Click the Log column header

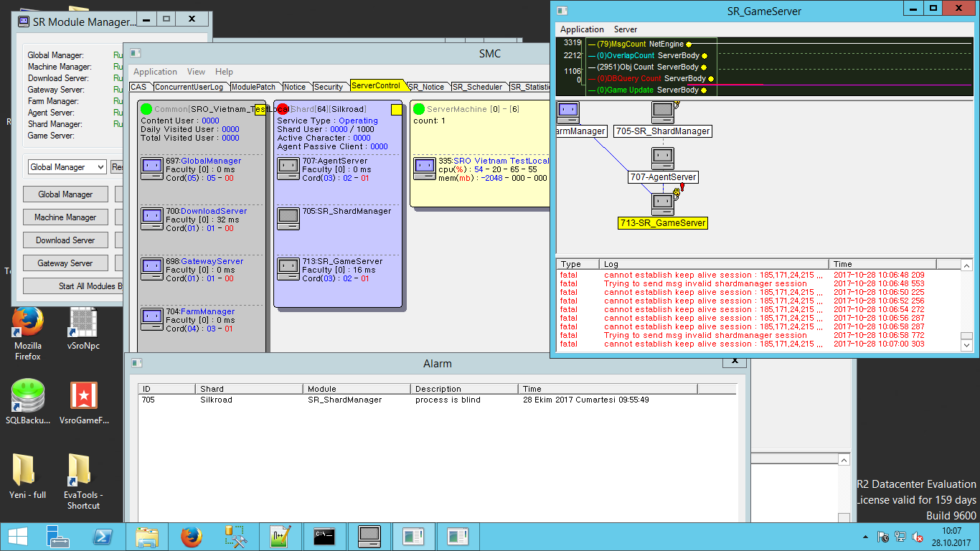click(x=714, y=264)
